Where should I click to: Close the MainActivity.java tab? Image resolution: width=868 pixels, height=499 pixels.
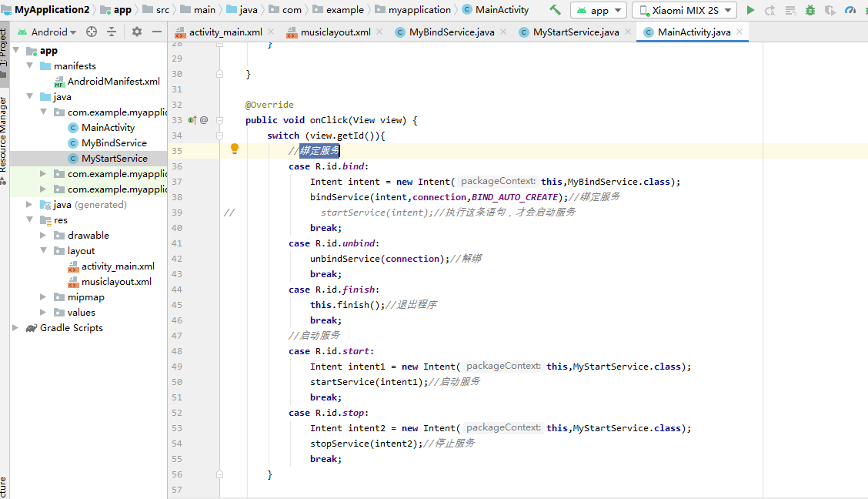tap(739, 32)
